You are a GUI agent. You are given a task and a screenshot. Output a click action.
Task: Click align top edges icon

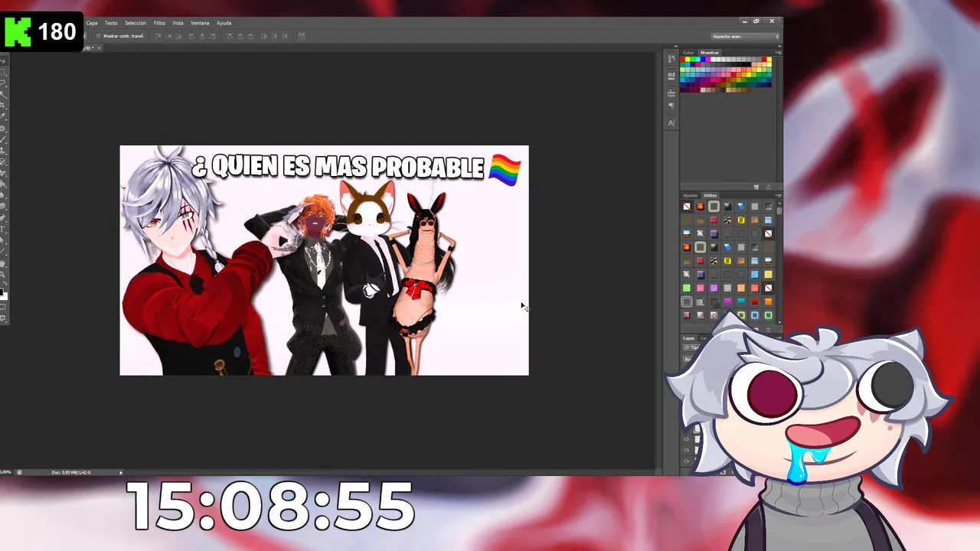(x=158, y=36)
